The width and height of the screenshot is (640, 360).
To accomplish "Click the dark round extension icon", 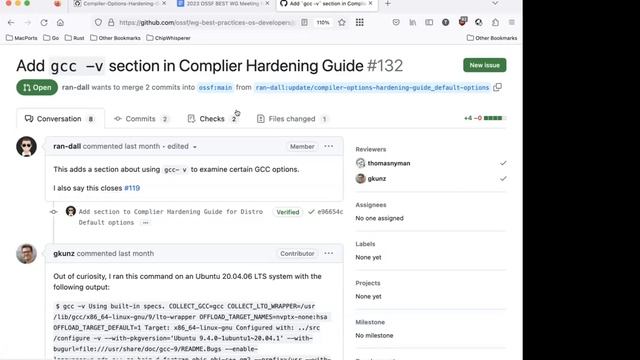I will pyautogui.click(x=446, y=22).
